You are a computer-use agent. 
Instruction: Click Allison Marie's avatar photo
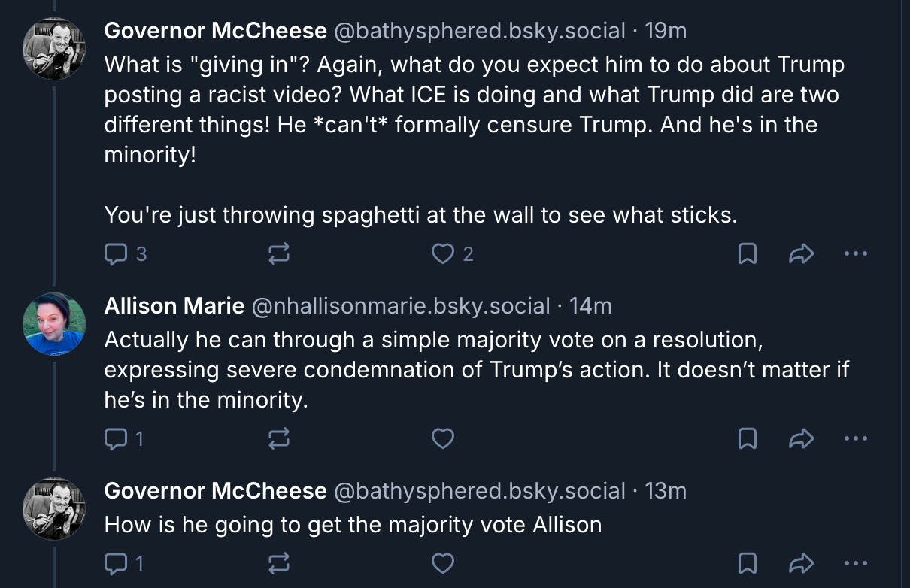click(54, 323)
